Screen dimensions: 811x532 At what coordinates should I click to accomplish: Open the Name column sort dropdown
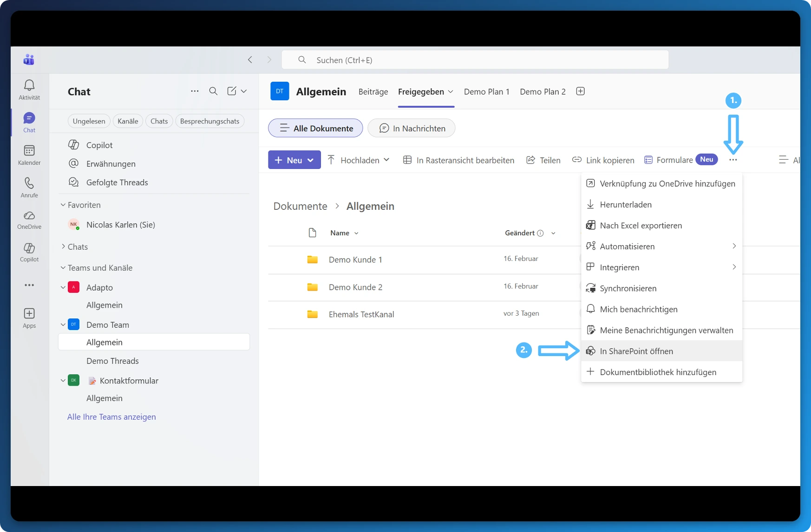tap(356, 233)
